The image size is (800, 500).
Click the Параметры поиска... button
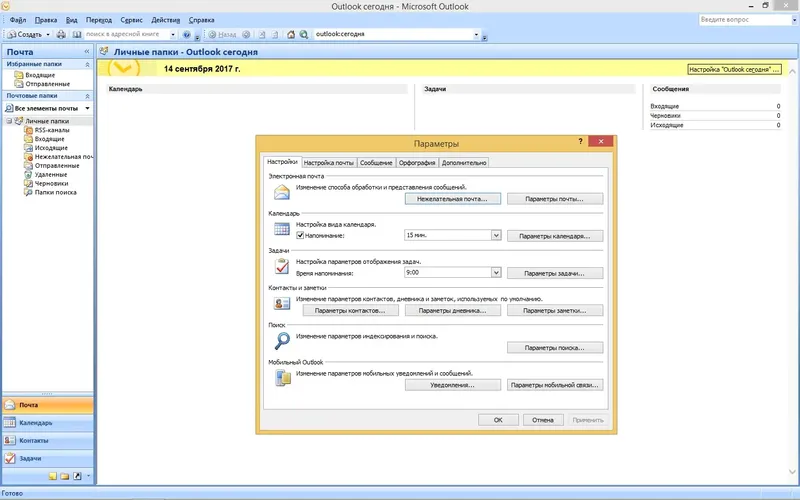(x=555, y=348)
